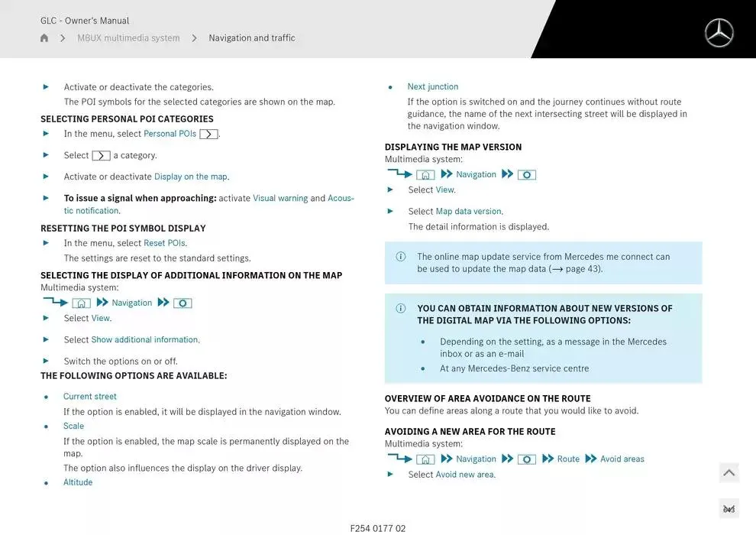Open the Visual warning link
Viewport: 756px width, 535px height.
pos(280,198)
